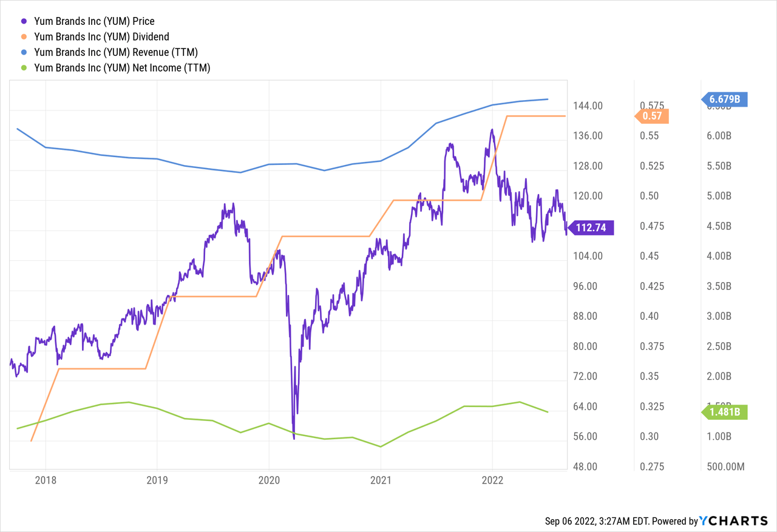The height and width of the screenshot is (532, 777).
Task: Click the 4.50B revenue axis tick
Action: point(719,226)
